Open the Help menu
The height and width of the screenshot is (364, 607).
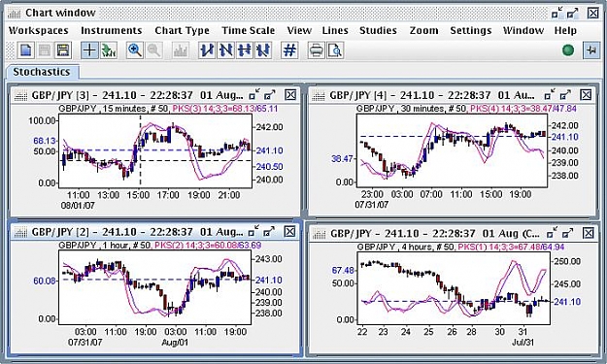(565, 30)
